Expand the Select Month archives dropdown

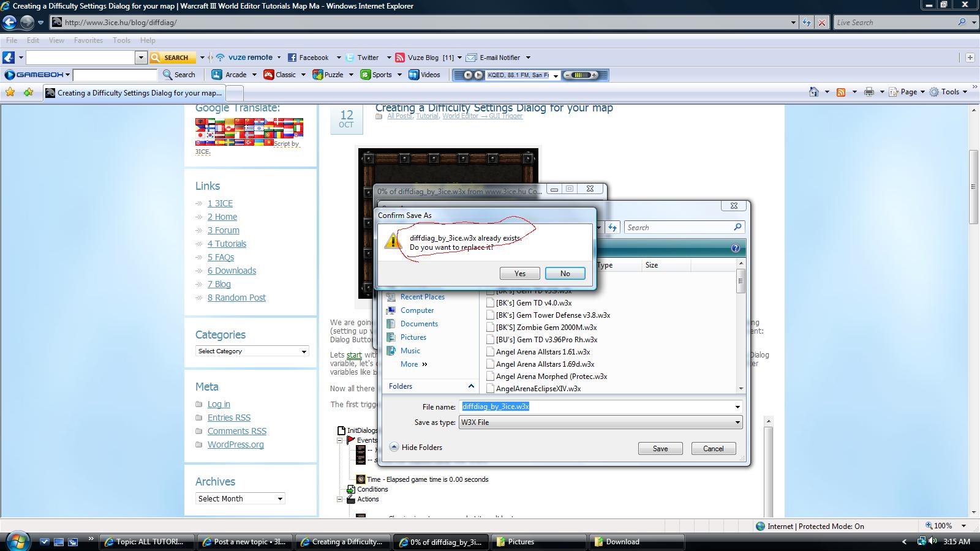(239, 498)
